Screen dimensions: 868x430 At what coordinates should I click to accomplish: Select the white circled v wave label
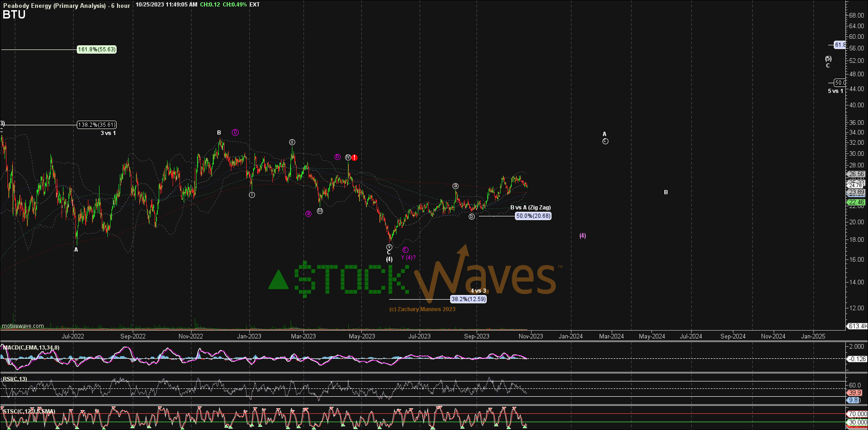tap(389, 247)
